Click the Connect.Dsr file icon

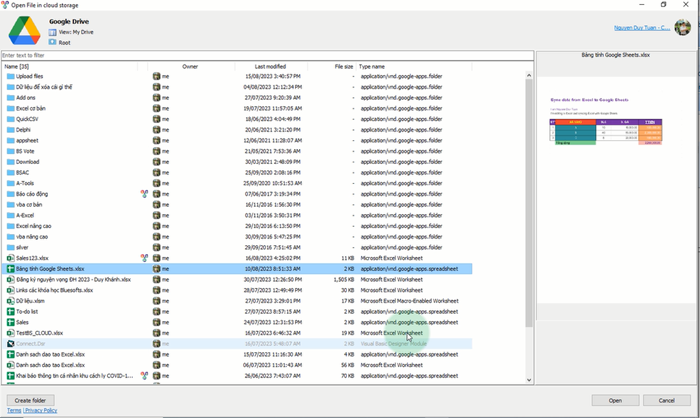click(10, 344)
